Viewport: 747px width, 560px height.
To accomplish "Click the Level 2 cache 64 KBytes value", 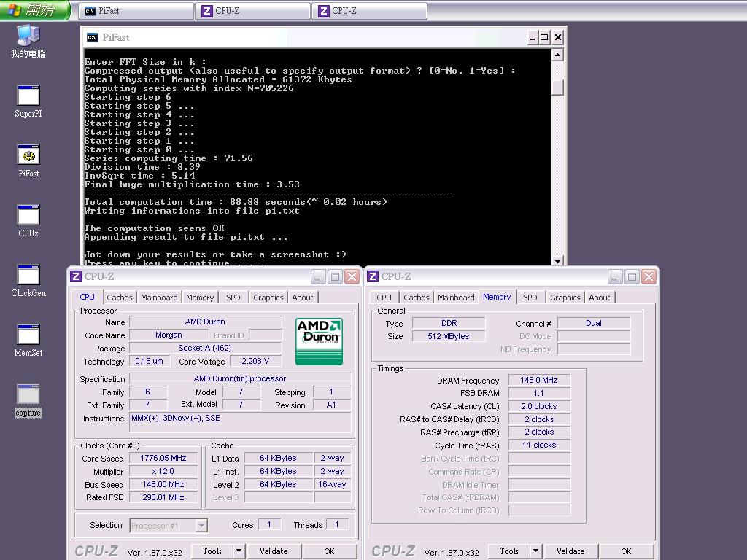I will (x=278, y=484).
